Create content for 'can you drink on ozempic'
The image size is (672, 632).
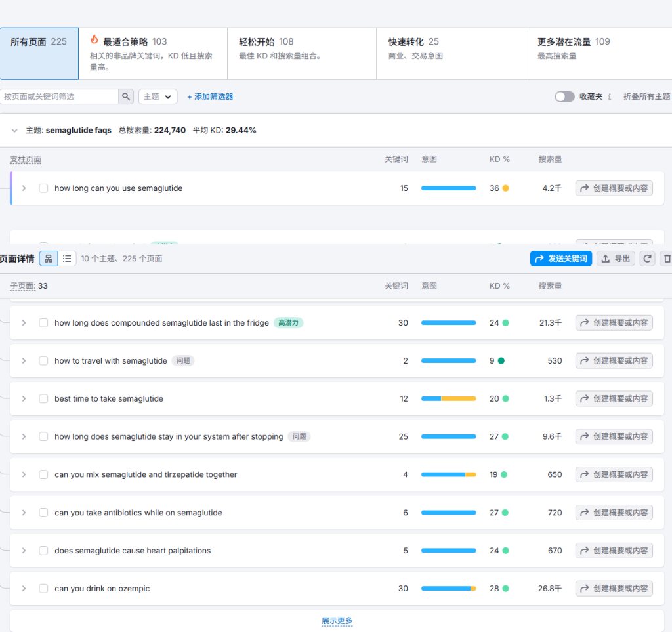(x=614, y=588)
